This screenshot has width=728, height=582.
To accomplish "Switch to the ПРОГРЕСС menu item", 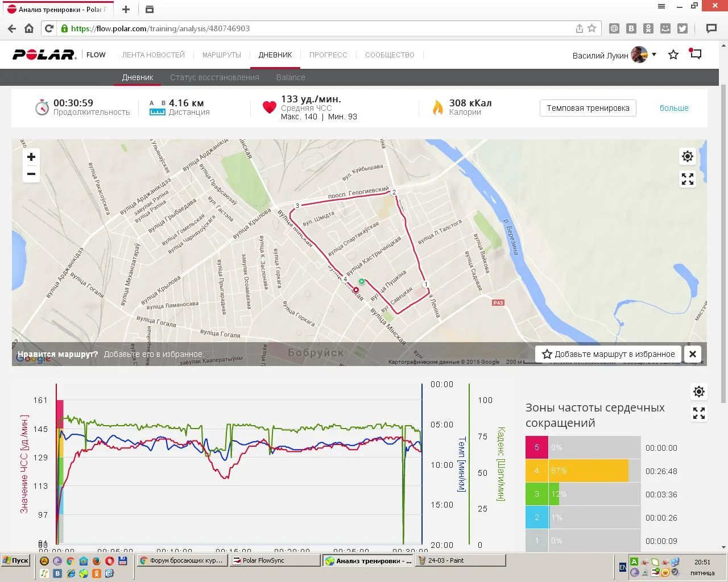I will [x=328, y=55].
